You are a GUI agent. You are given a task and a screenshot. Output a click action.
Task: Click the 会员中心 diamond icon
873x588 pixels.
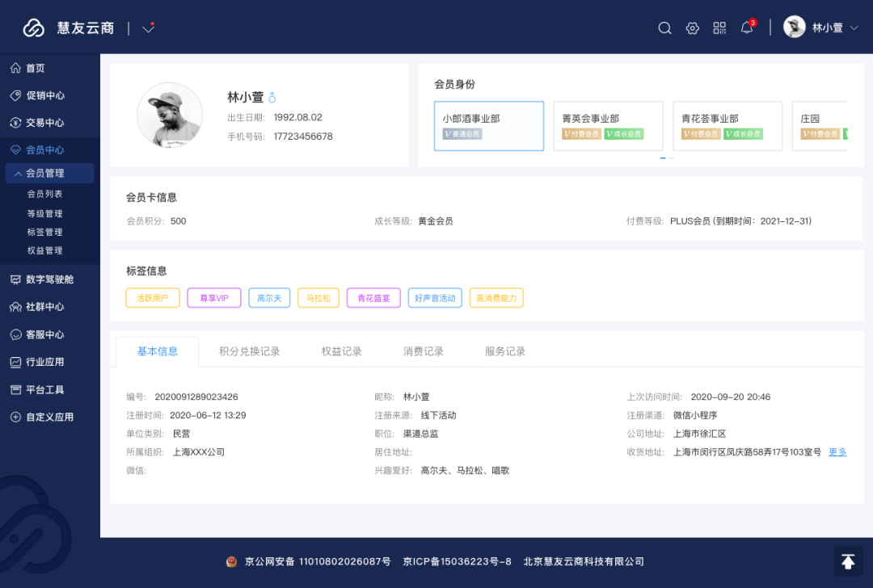(15, 149)
